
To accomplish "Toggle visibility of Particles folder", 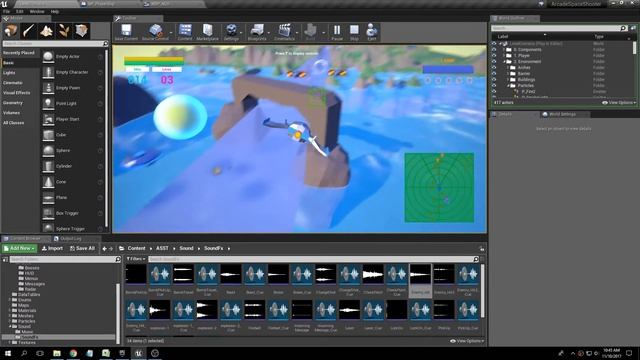I will (x=494, y=86).
